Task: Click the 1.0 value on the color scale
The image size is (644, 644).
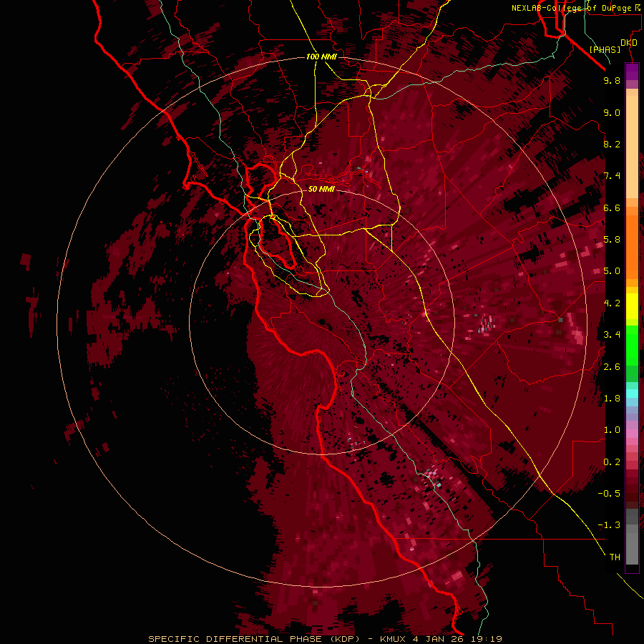Action: (x=612, y=430)
